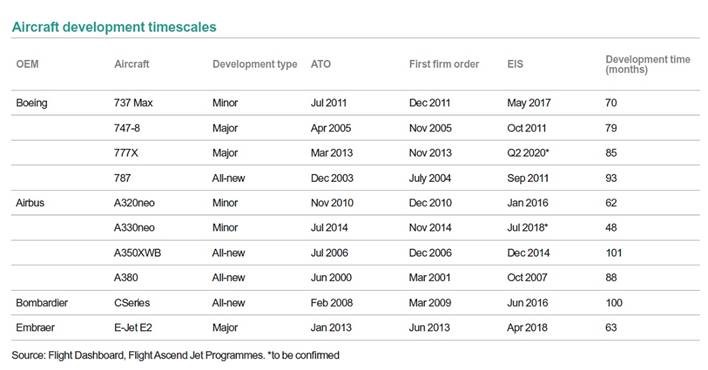Click the Bombardier OEM cell

[x=42, y=303]
